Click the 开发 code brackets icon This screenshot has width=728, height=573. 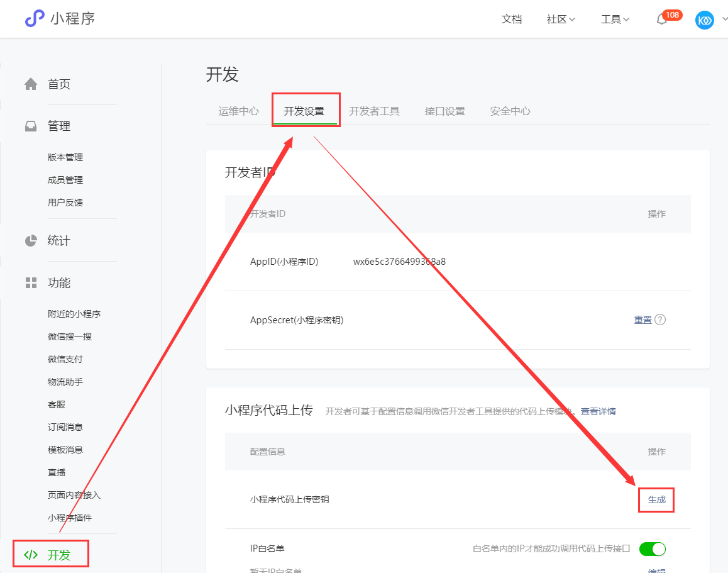[x=31, y=555]
